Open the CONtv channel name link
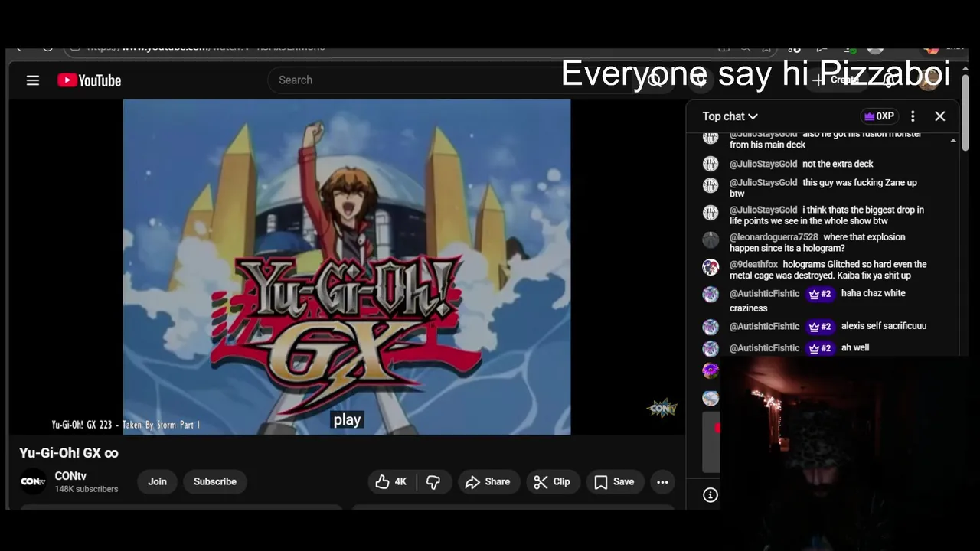The width and height of the screenshot is (980, 551). coord(70,476)
